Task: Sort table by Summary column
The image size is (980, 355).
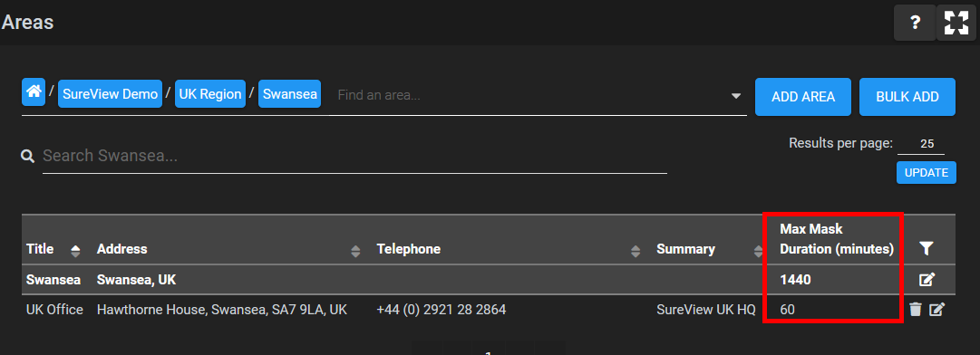Action: click(759, 251)
